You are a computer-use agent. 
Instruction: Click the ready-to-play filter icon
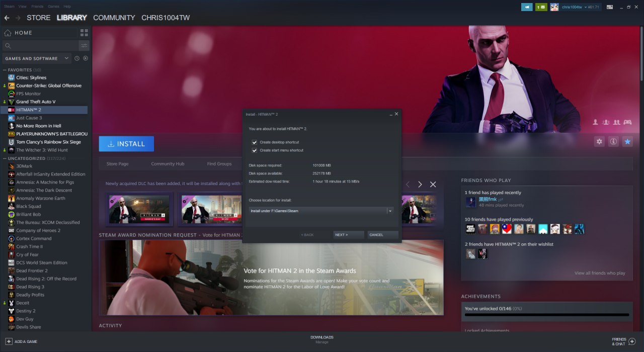point(86,58)
